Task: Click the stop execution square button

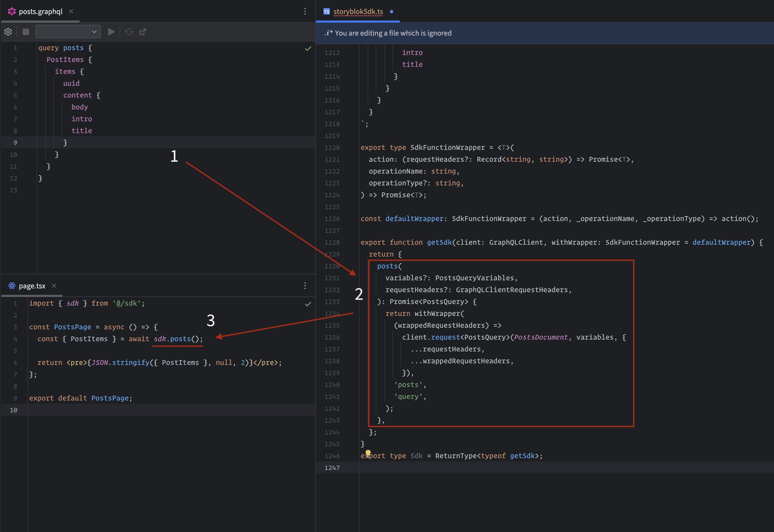Action: [x=26, y=32]
